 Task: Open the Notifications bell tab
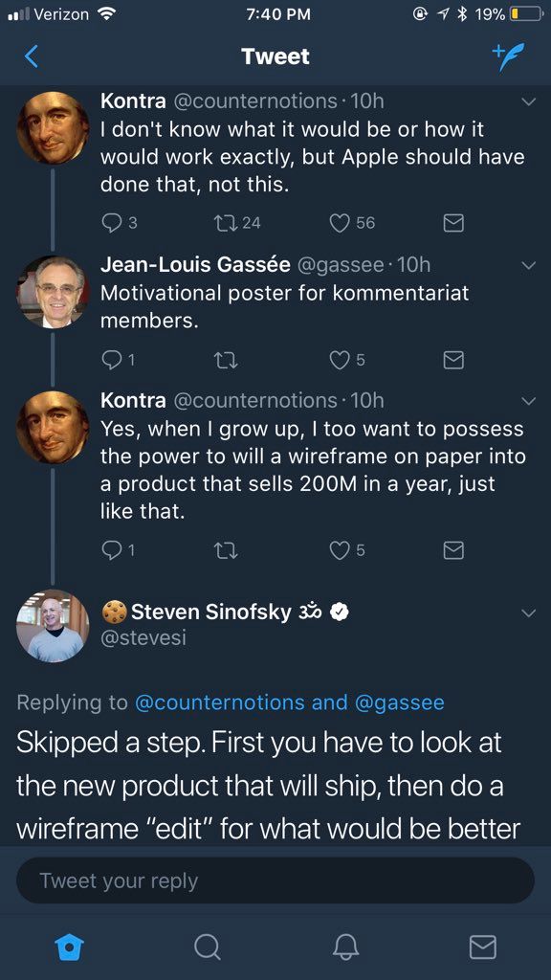(345, 947)
